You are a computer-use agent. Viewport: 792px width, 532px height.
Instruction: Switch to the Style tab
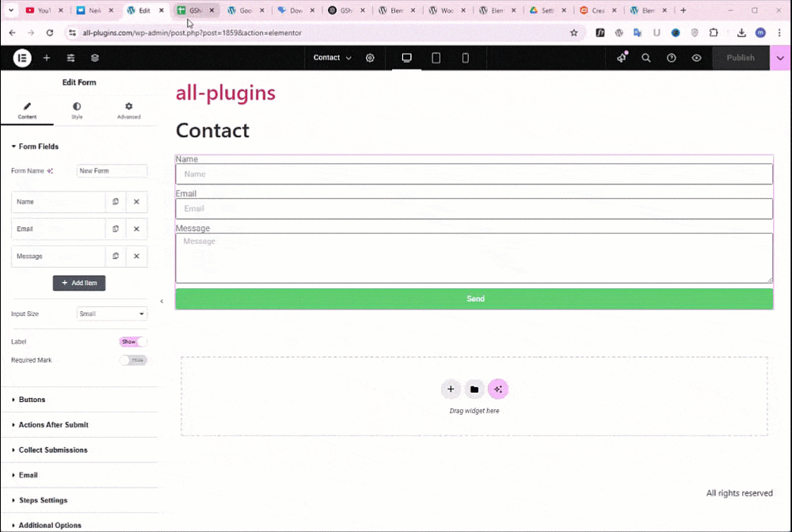(77, 110)
